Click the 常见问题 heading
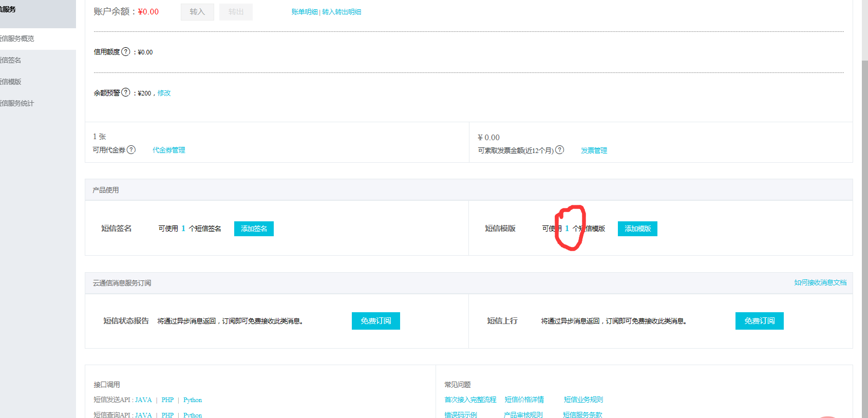The width and height of the screenshot is (868, 418). pyautogui.click(x=458, y=385)
